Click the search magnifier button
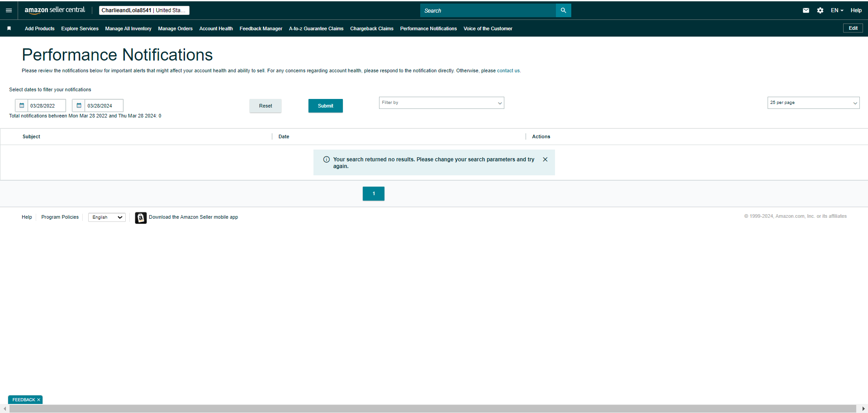Viewport: 868px width, 413px height. point(563,10)
